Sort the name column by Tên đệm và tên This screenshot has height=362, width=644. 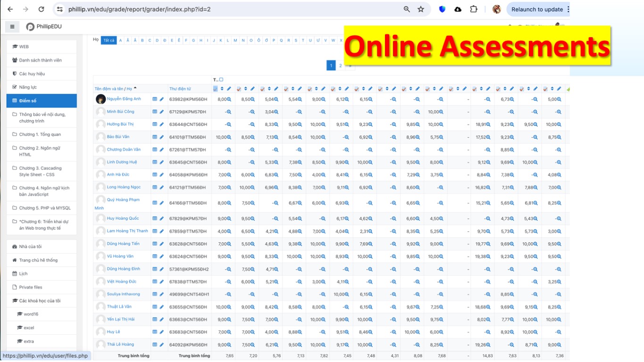click(x=109, y=89)
